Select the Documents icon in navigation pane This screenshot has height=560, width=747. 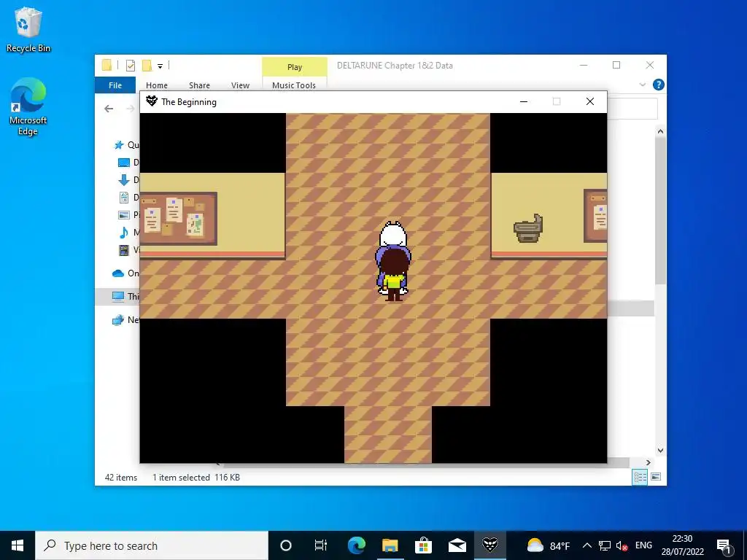click(x=123, y=197)
